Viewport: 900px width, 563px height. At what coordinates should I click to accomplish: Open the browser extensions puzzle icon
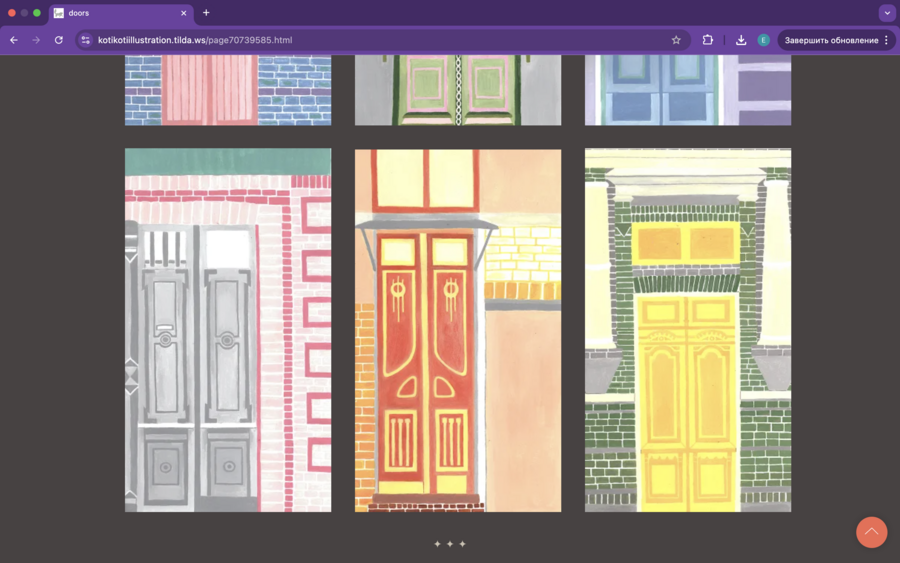point(708,40)
